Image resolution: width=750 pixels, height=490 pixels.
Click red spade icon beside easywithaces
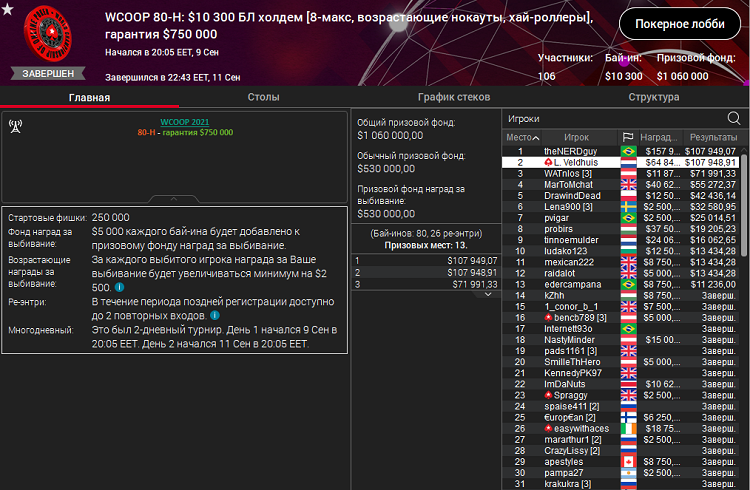(x=548, y=428)
